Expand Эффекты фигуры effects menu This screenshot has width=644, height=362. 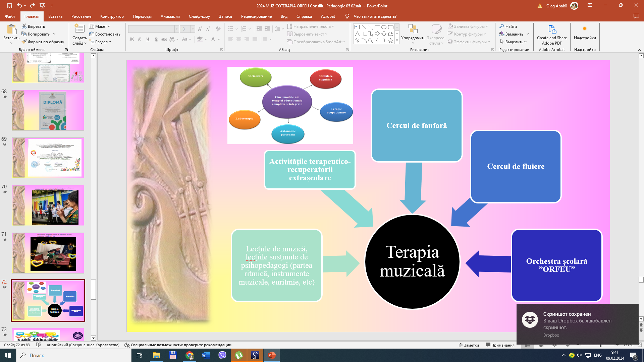click(x=469, y=42)
